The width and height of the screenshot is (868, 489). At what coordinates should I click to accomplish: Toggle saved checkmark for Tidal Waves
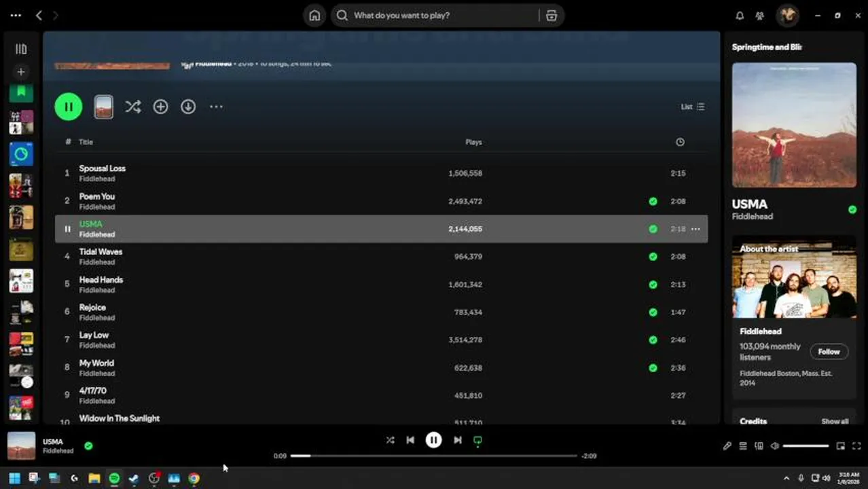tap(653, 257)
